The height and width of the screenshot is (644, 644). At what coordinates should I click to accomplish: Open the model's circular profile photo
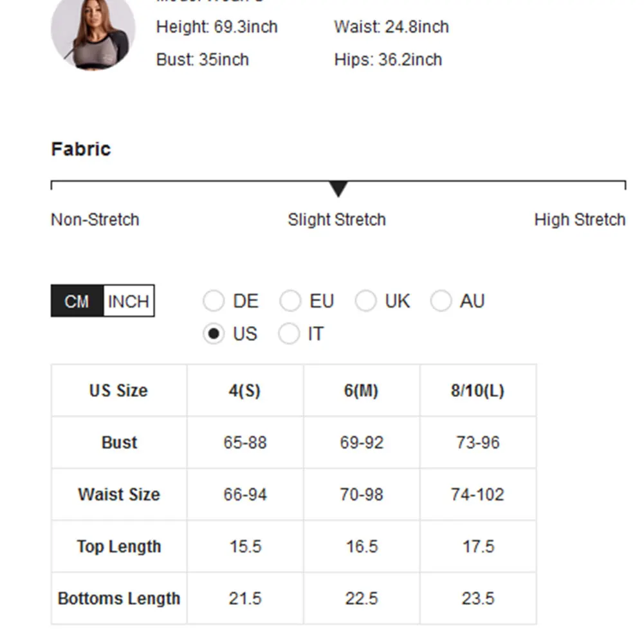tap(93, 33)
